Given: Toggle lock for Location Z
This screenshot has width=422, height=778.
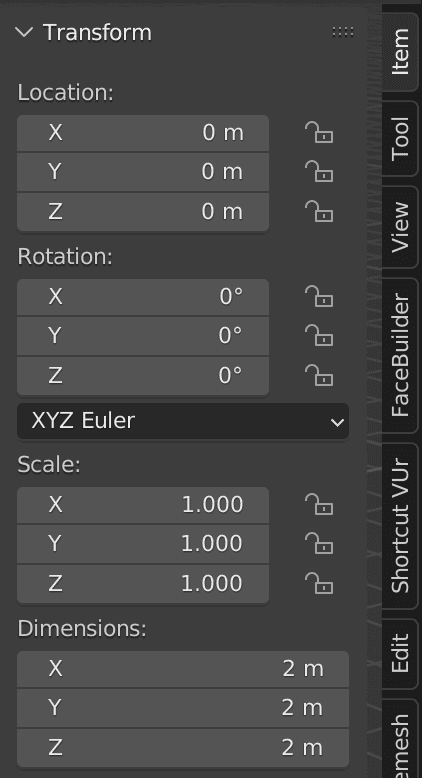Looking at the screenshot, I should [318, 212].
